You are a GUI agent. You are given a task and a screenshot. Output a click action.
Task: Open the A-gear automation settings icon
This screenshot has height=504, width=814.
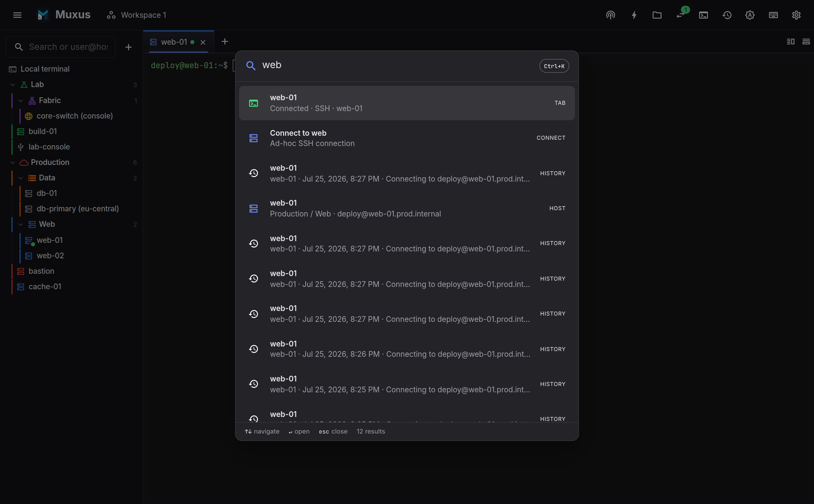click(x=750, y=15)
